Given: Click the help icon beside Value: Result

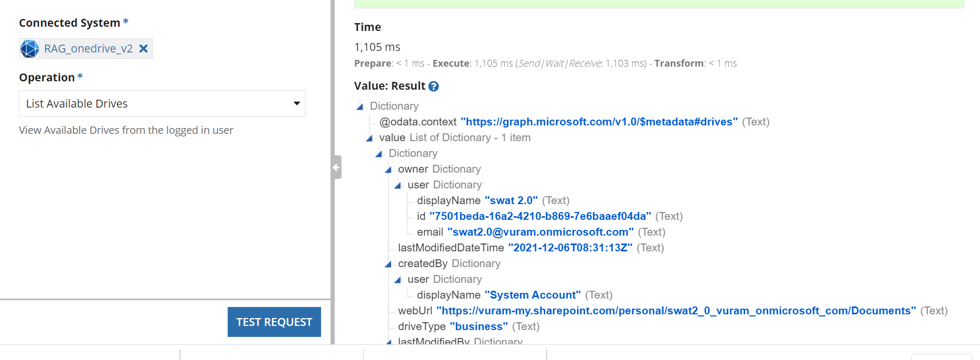Looking at the screenshot, I should pos(433,87).
